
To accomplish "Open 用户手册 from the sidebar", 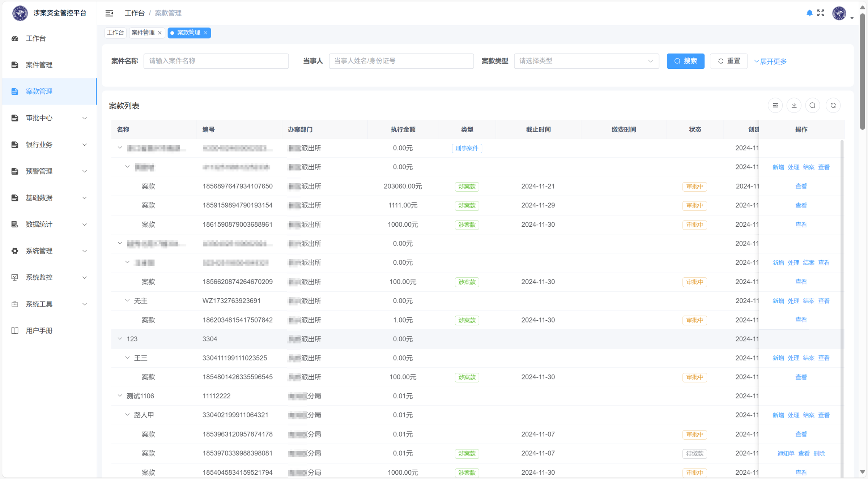I will tap(50, 331).
